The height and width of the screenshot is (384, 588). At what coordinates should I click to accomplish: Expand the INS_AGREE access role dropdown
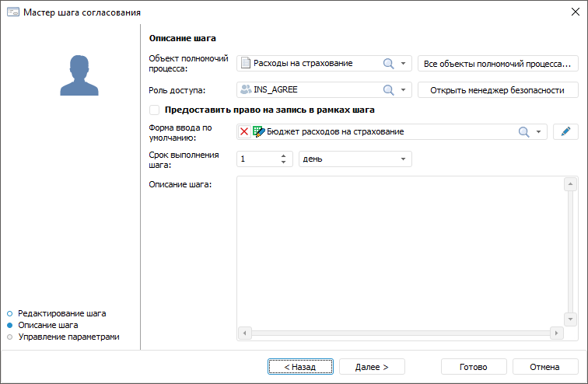(x=404, y=90)
